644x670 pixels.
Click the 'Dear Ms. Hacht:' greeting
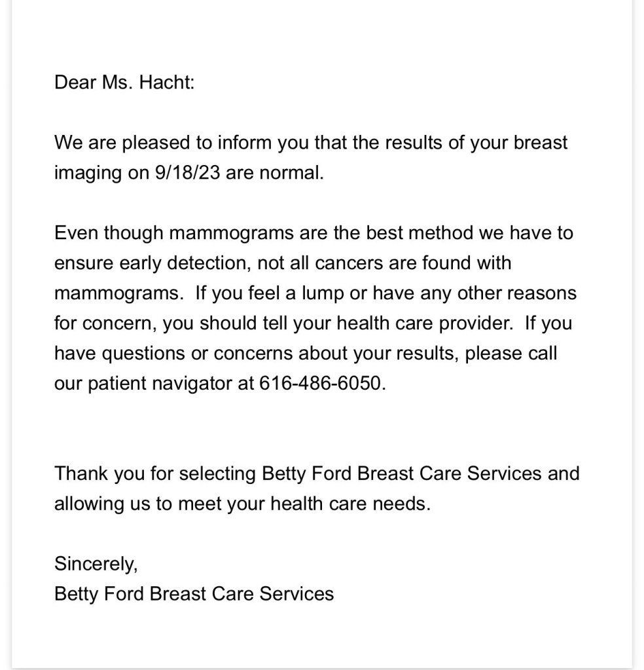click(x=124, y=83)
